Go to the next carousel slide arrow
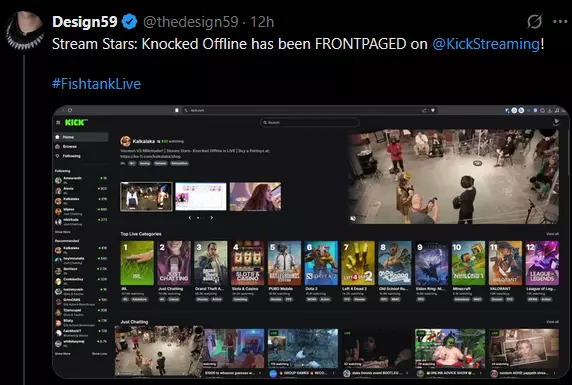Screen dimensions: 572x385 pyautogui.click(x=212, y=217)
